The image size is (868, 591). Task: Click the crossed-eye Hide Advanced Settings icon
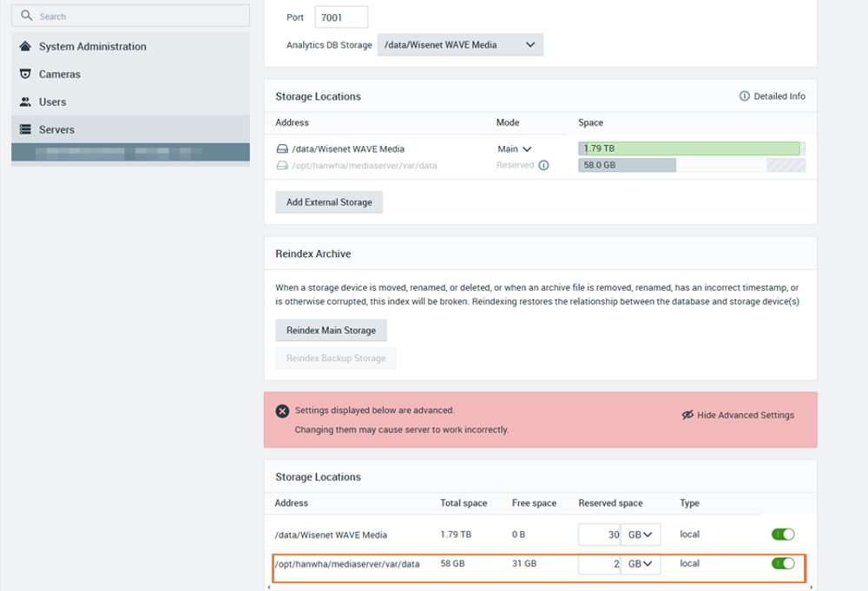(x=687, y=415)
